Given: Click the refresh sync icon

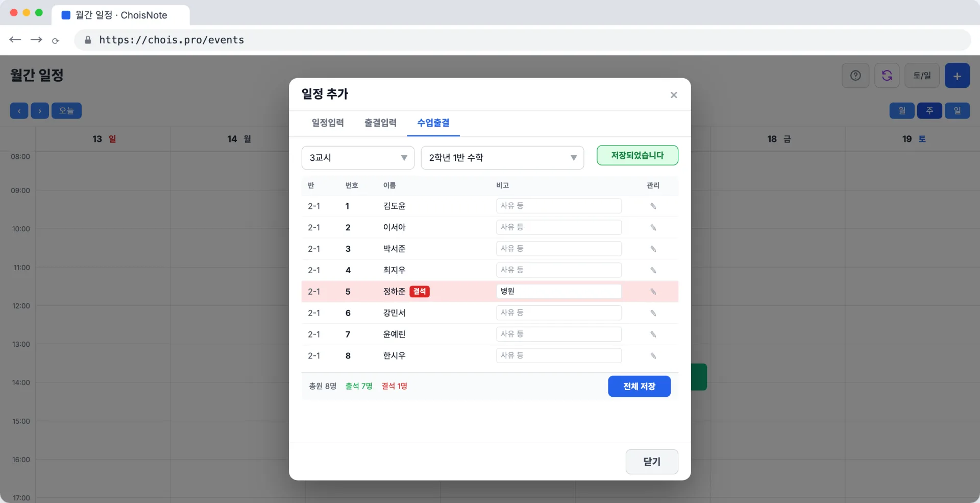Looking at the screenshot, I should (x=887, y=76).
